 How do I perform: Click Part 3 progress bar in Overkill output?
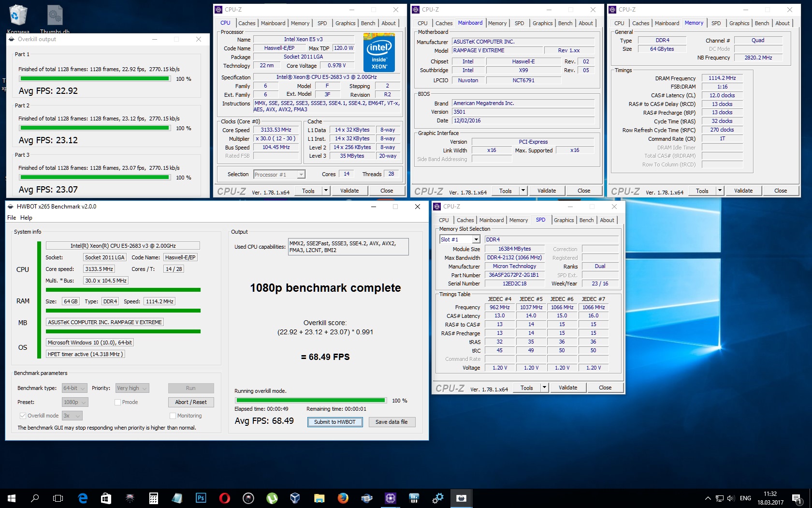[95, 177]
